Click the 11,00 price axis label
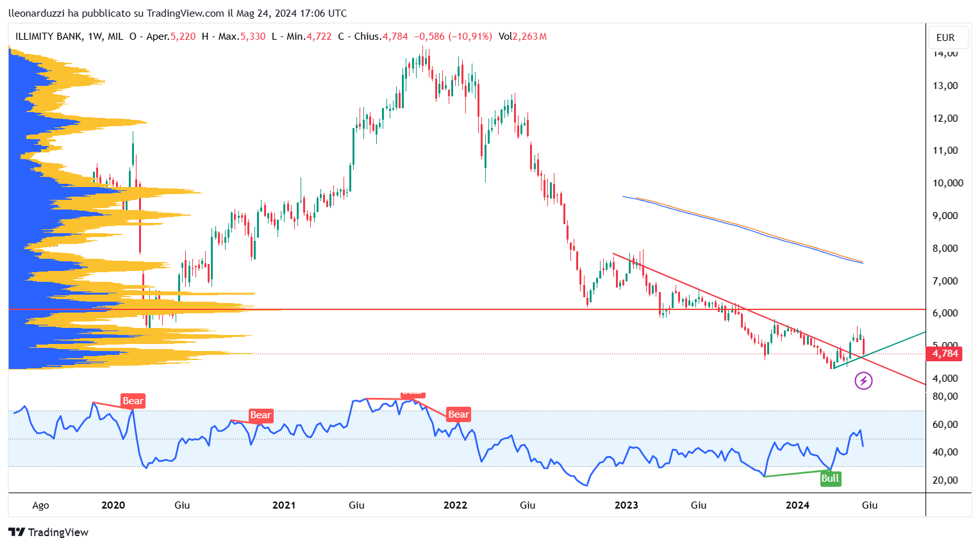The image size is (980, 547). point(945,151)
